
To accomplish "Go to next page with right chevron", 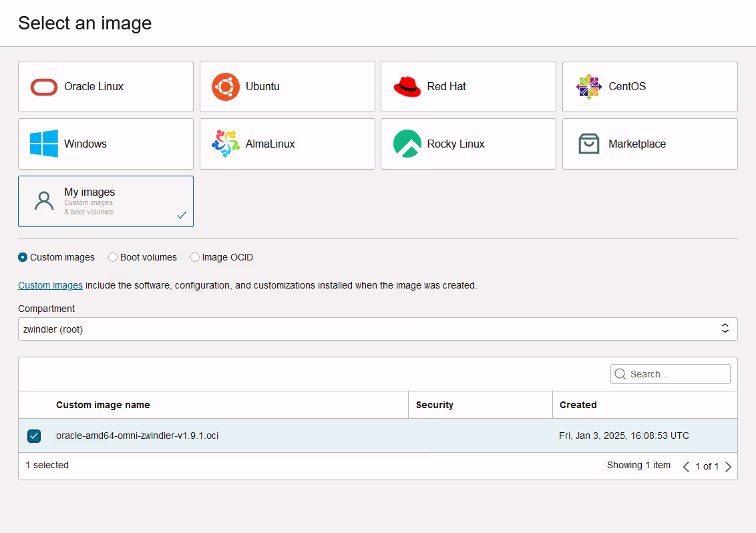I will pos(729,467).
